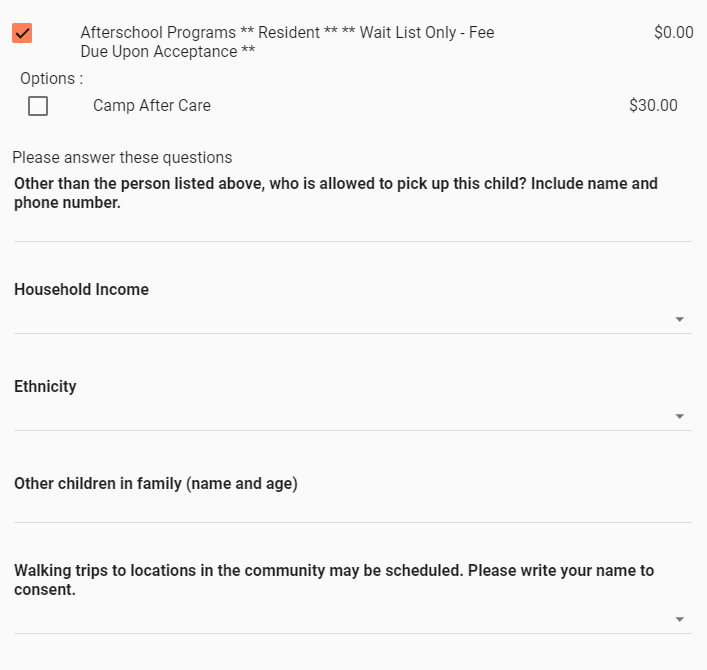Click the $30.00 Camp After Care price
The height and width of the screenshot is (670, 707).
pyautogui.click(x=653, y=106)
